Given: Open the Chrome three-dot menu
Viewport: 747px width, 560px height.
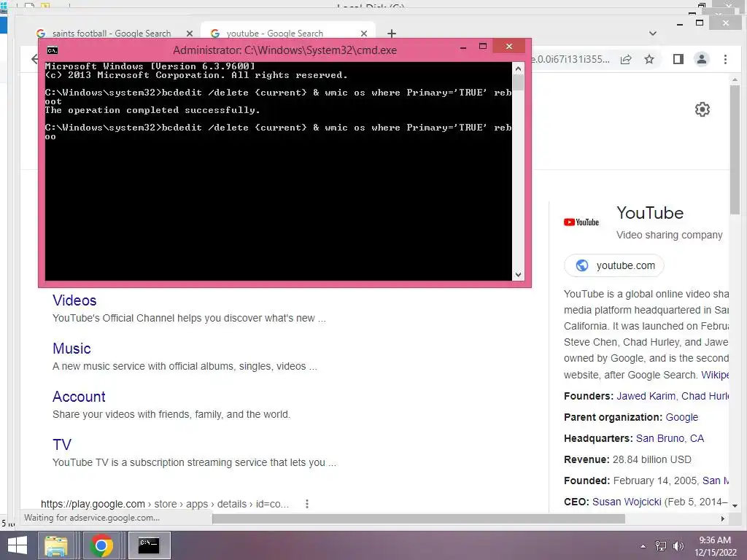Looking at the screenshot, I should [725, 59].
